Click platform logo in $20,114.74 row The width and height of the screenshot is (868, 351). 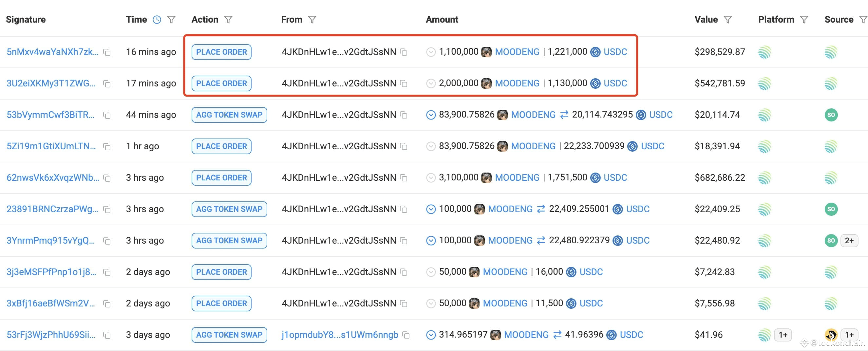coord(764,115)
